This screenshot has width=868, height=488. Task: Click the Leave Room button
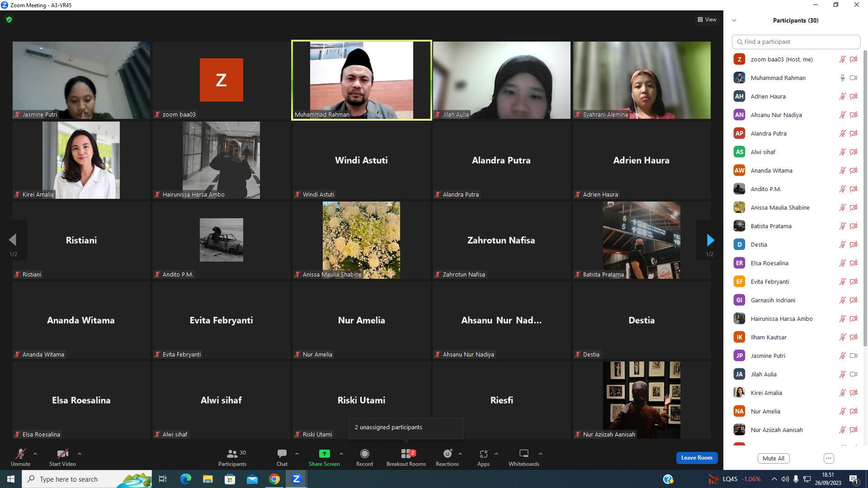(x=697, y=458)
